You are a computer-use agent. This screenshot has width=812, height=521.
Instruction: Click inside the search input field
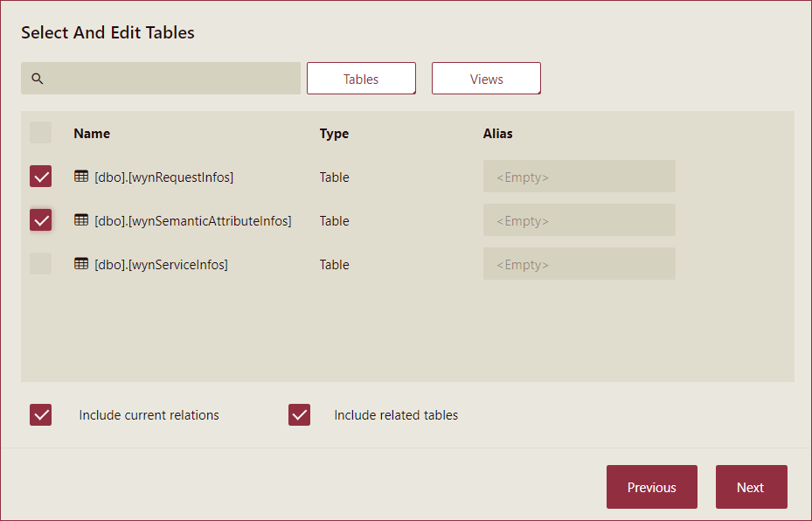point(160,79)
